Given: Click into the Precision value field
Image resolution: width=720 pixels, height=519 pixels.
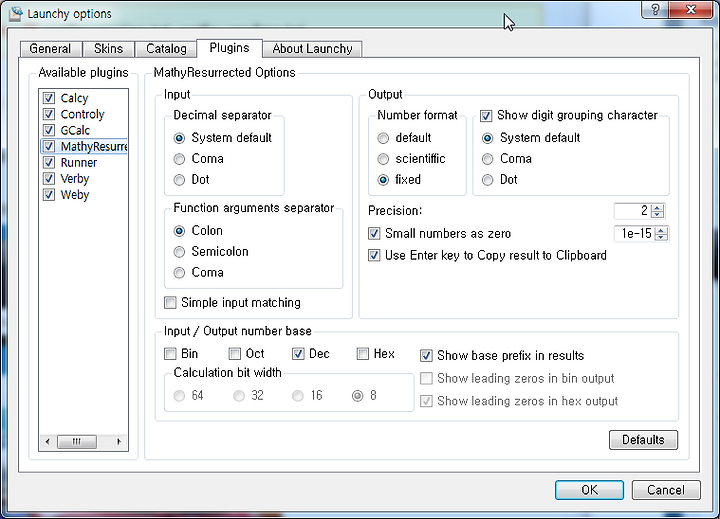Looking at the screenshot, I should point(633,211).
